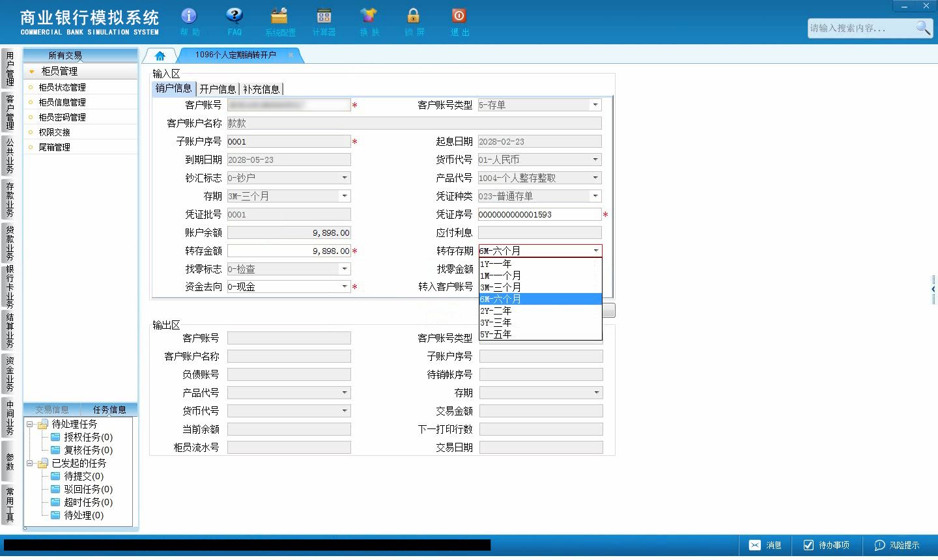Select 5Y-五年 from the dropdown list
This screenshot has height=560, width=938.
[539, 334]
